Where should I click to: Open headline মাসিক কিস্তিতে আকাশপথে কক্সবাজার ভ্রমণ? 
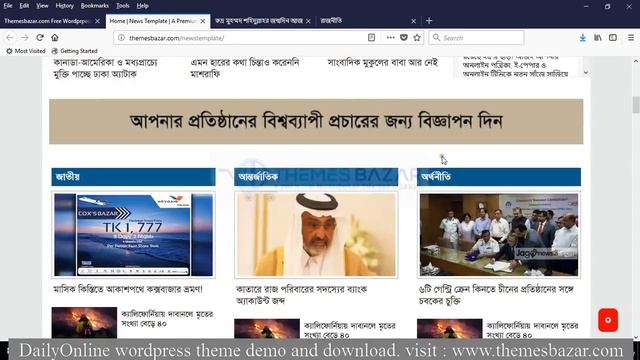[128, 289]
